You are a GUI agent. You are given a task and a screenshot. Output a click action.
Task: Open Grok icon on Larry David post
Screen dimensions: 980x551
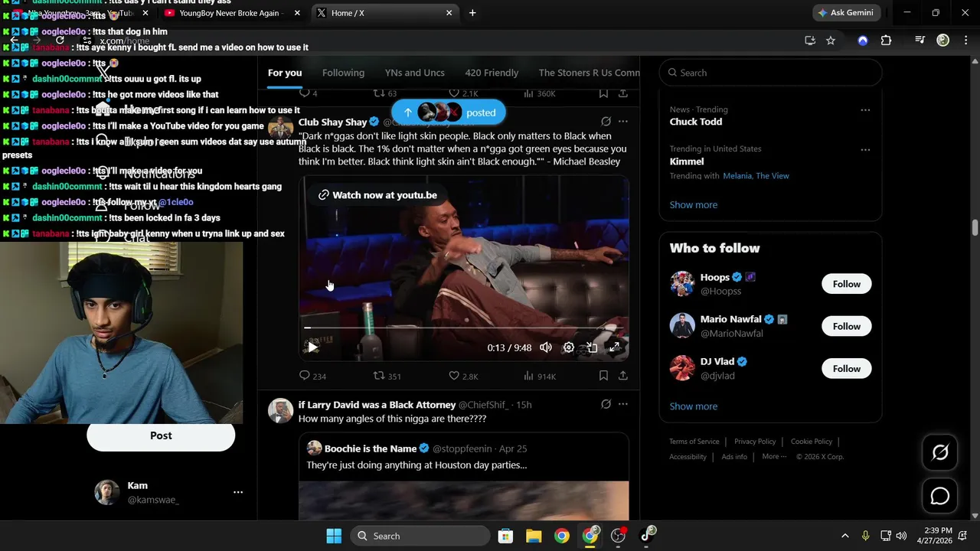click(606, 404)
